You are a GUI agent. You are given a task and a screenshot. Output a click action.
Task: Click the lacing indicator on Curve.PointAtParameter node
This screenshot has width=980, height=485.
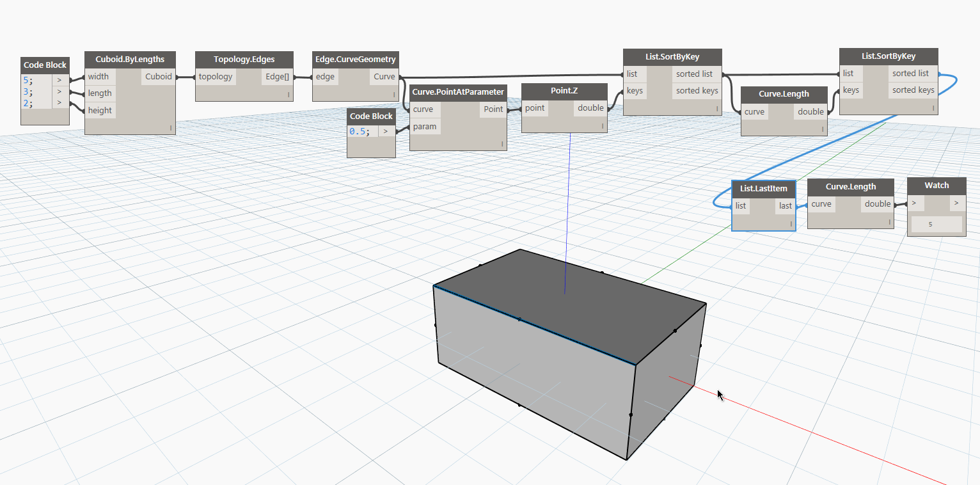(502, 144)
